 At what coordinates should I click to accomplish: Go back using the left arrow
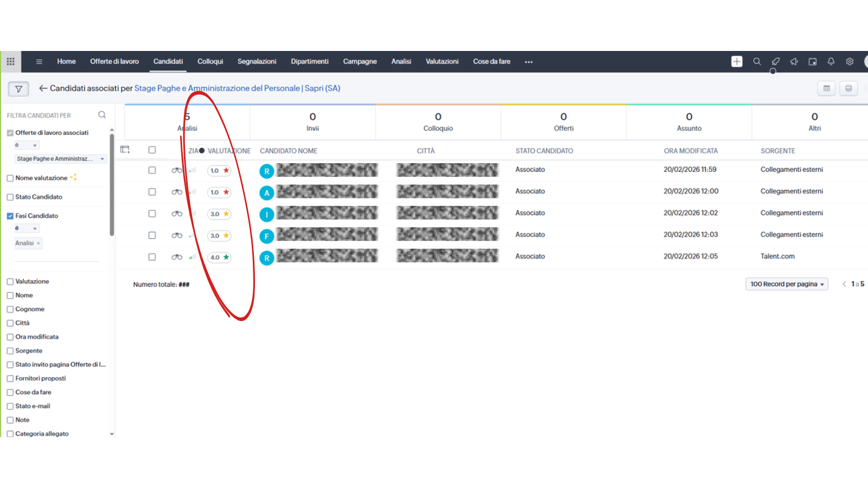(43, 88)
